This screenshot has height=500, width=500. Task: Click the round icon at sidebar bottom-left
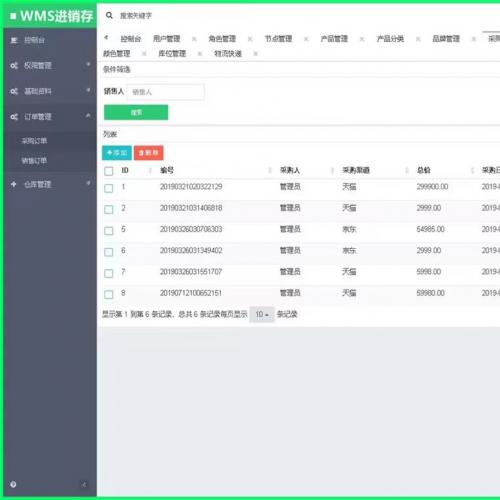pos(13,484)
